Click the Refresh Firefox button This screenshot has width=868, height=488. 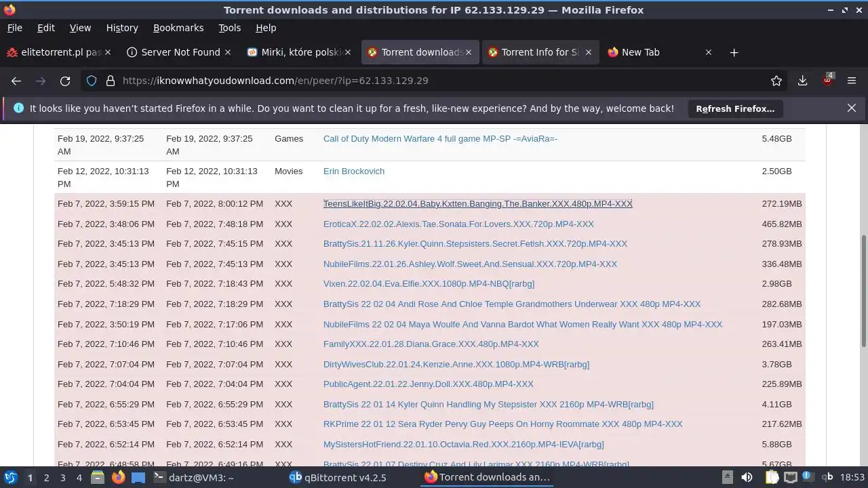click(735, 108)
